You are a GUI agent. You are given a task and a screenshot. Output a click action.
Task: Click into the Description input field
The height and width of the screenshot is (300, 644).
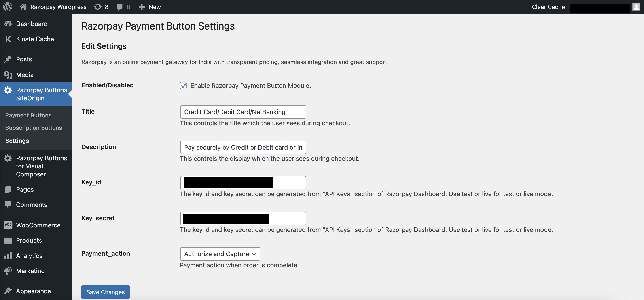[243, 147]
